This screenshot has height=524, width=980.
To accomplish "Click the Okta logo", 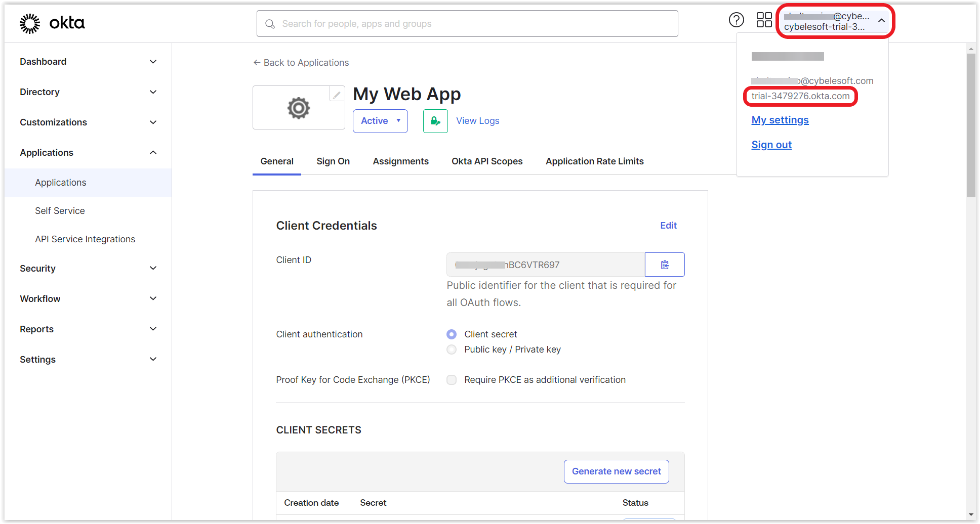I will click(52, 23).
